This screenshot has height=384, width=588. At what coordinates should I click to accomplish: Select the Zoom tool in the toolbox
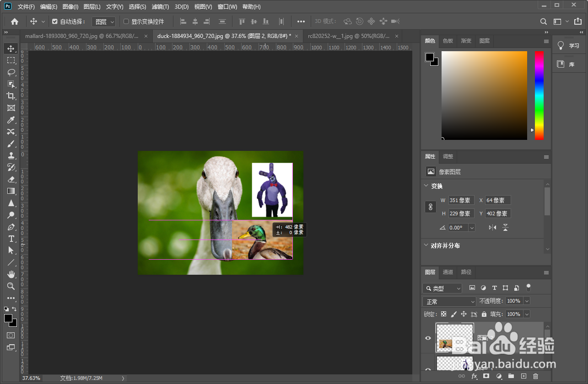tap(11, 286)
